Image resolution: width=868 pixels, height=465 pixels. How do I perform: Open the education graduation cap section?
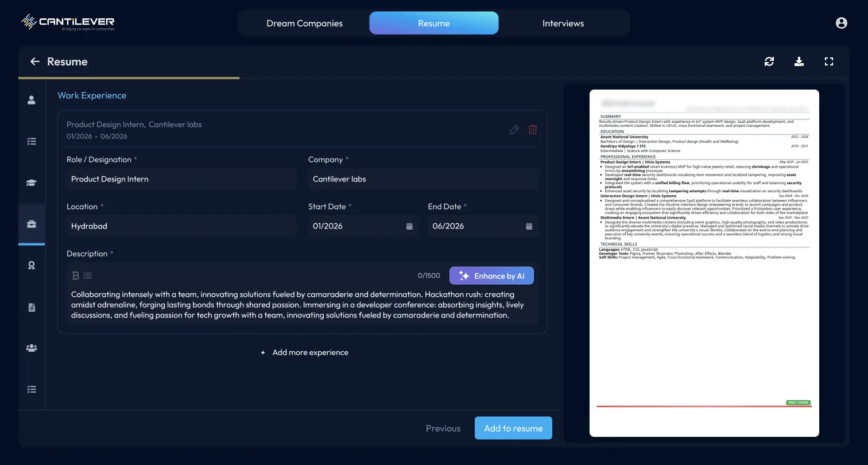[32, 183]
